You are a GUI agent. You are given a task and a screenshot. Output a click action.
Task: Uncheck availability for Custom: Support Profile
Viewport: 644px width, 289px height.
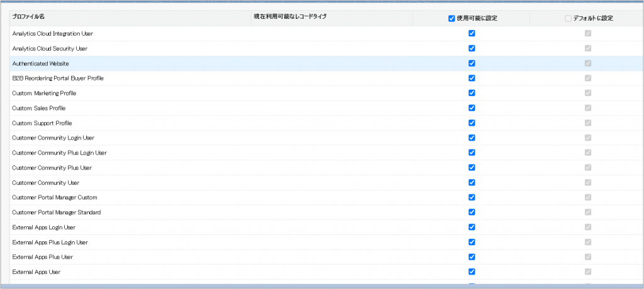472,123
